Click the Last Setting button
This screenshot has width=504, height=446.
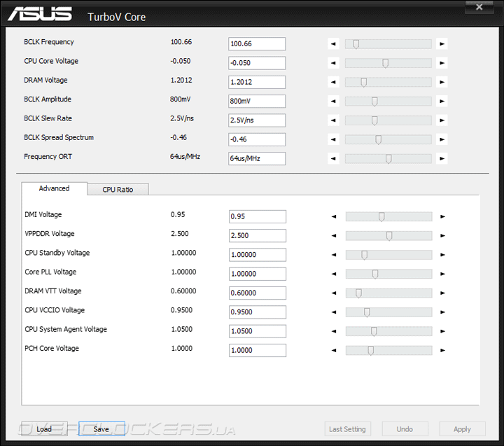[x=347, y=429]
